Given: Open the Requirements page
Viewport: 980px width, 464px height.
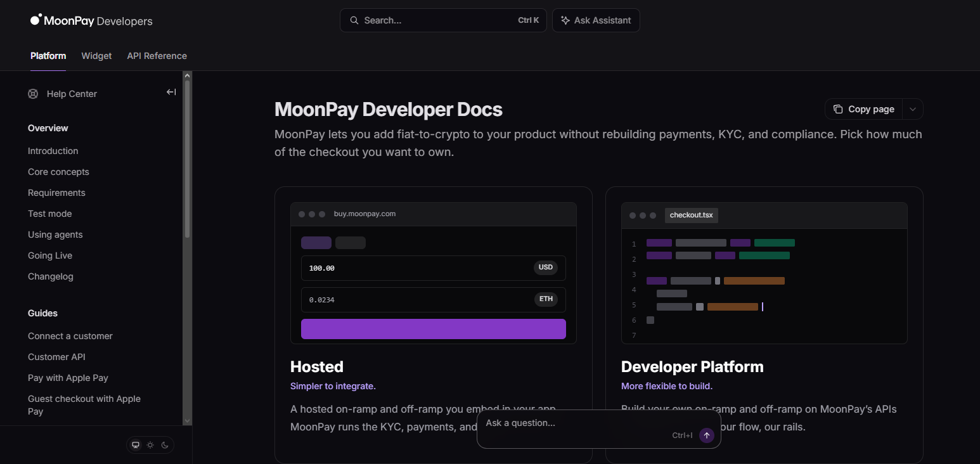Looking at the screenshot, I should point(56,193).
